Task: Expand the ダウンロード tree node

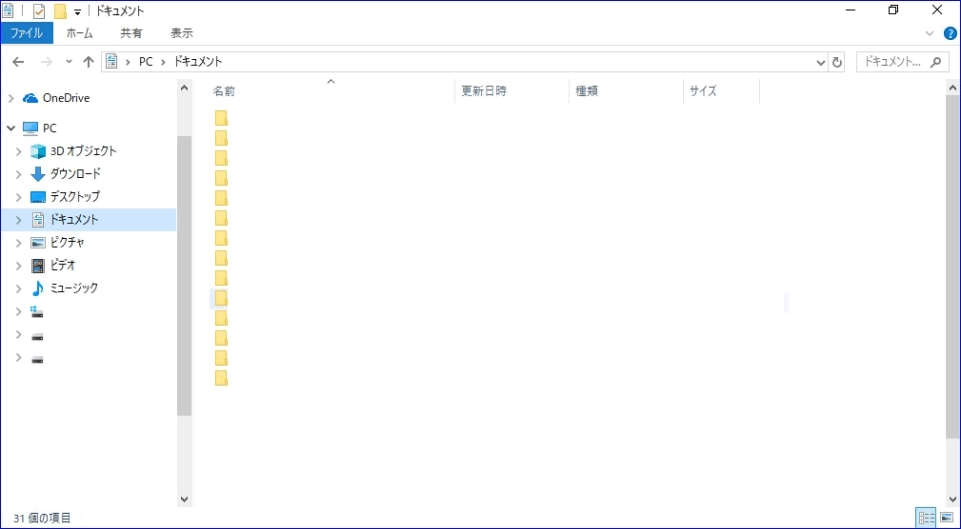Action: tap(18, 174)
